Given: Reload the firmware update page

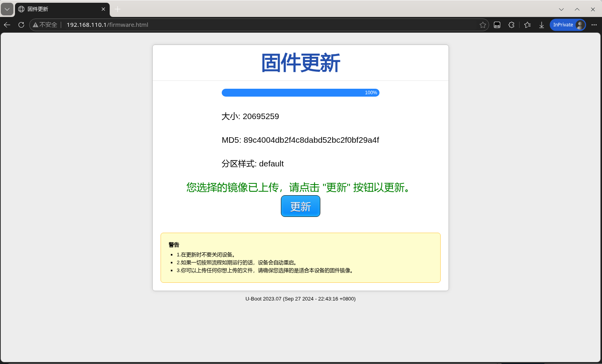Looking at the screenshot, I should click(21, 24).
